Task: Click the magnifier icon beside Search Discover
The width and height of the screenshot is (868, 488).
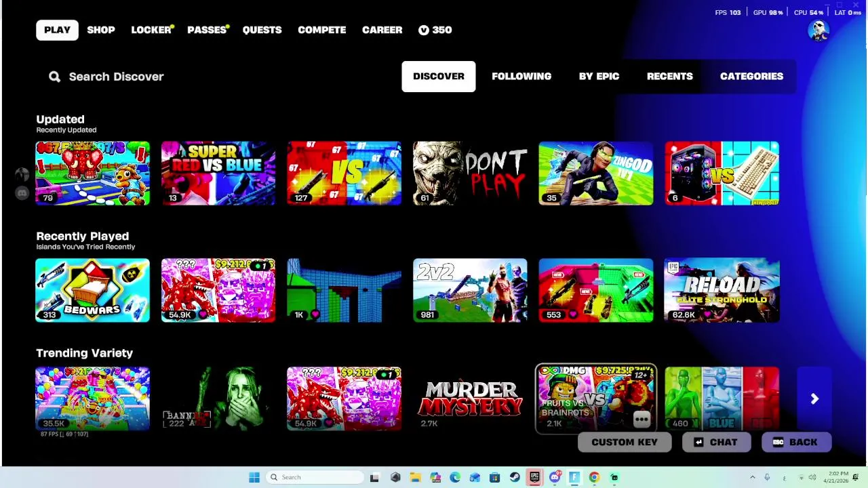Action: pos(54,77)
